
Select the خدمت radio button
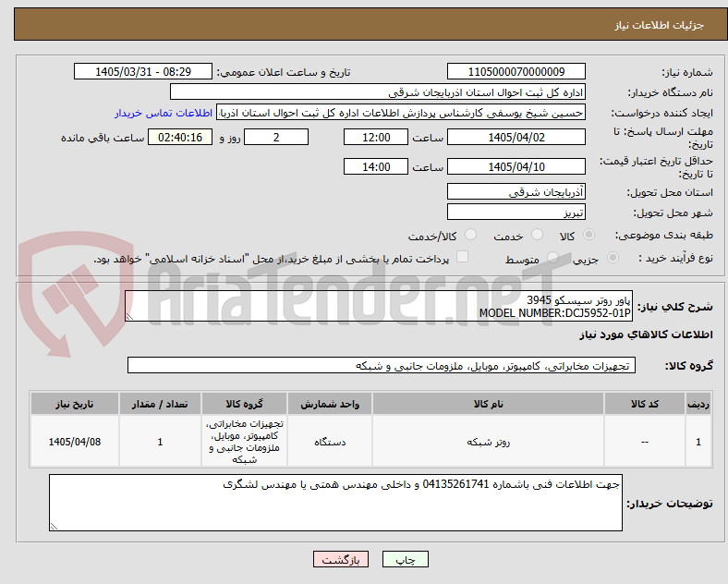click(x=537, y=235)
